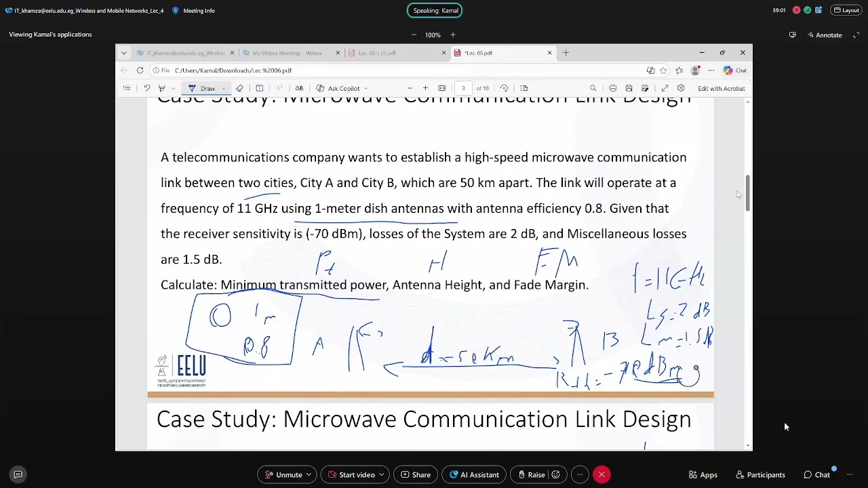Screen dimensions: 868x488
Task: Open the Edge Copilot Chat button
Action: (x=734, y=70)
